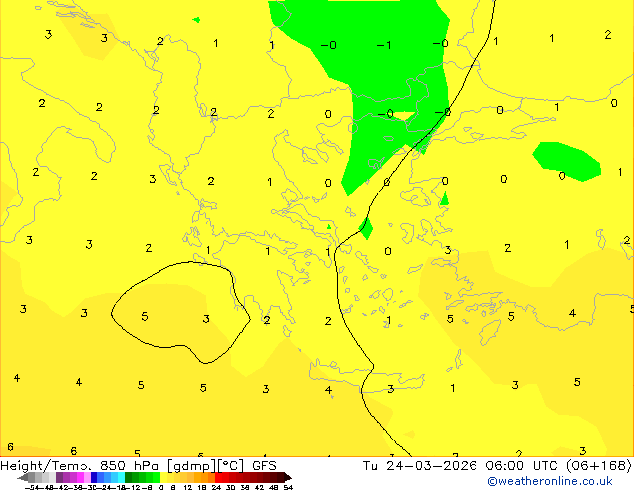Click the "-54" legend scale label
Screen dimensions: 634x490
coord(32,488)
